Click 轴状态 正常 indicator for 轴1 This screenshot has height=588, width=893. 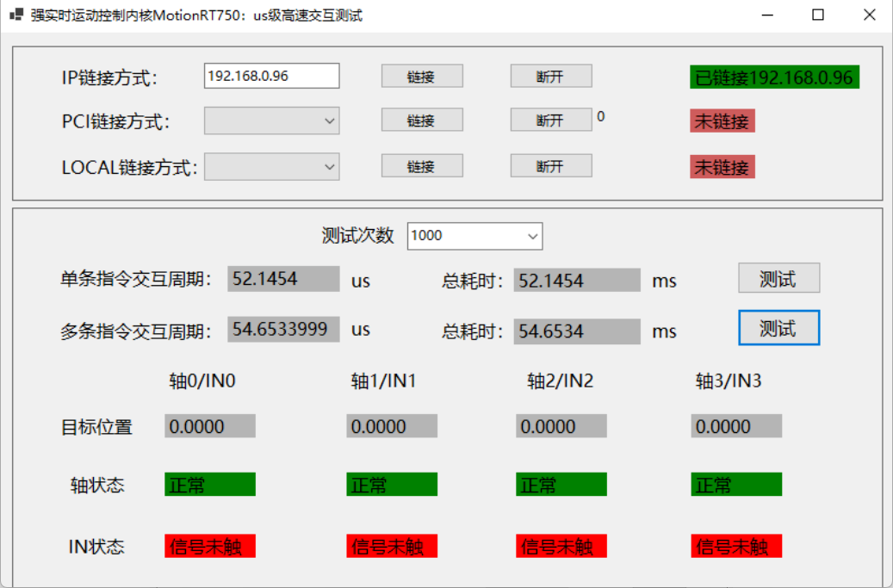tap(392, 485)
